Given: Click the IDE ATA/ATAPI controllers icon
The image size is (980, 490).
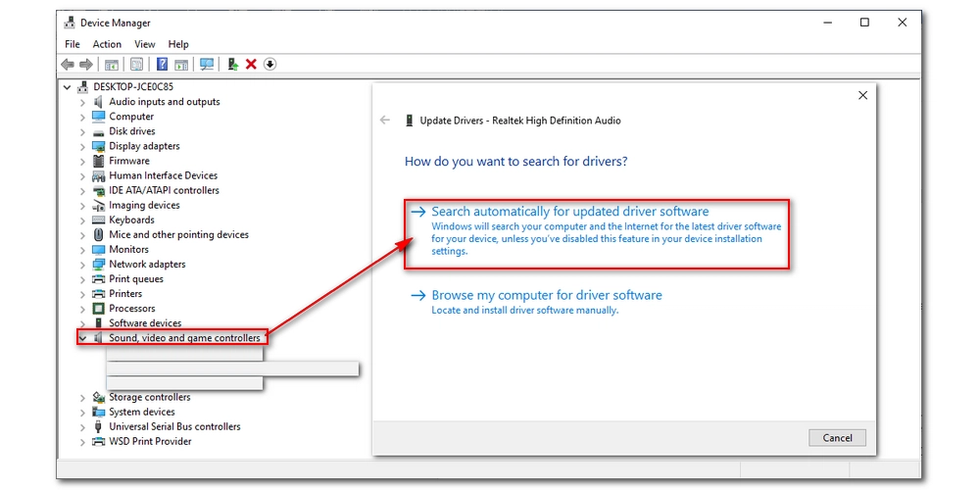Looking at the screenshot, I should click(98, 190).
